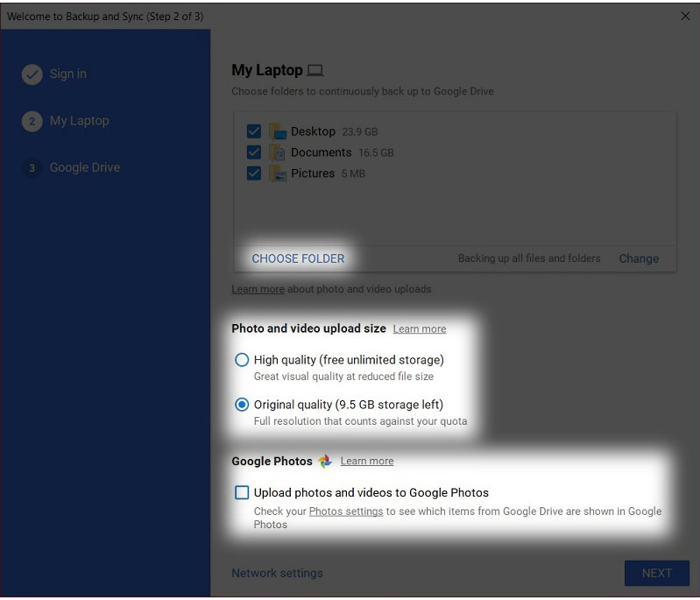Click the Desktop folder name
This screenshot has height=600, width=700.
(313, 131)
